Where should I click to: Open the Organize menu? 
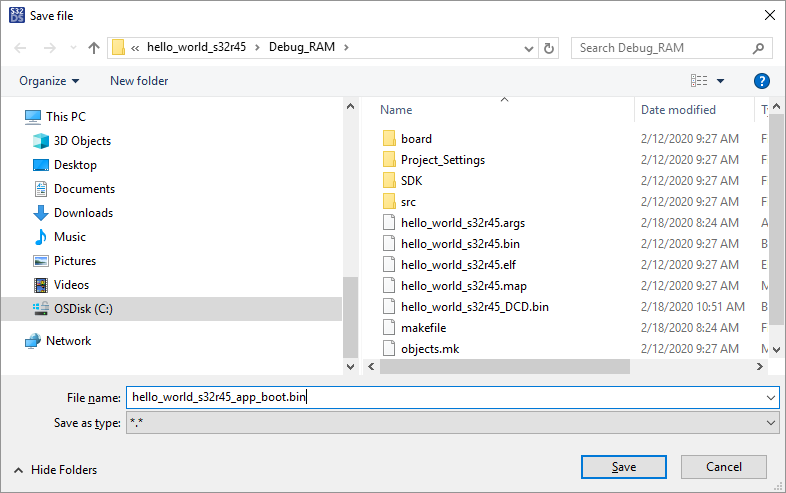[x=48, y=81]
